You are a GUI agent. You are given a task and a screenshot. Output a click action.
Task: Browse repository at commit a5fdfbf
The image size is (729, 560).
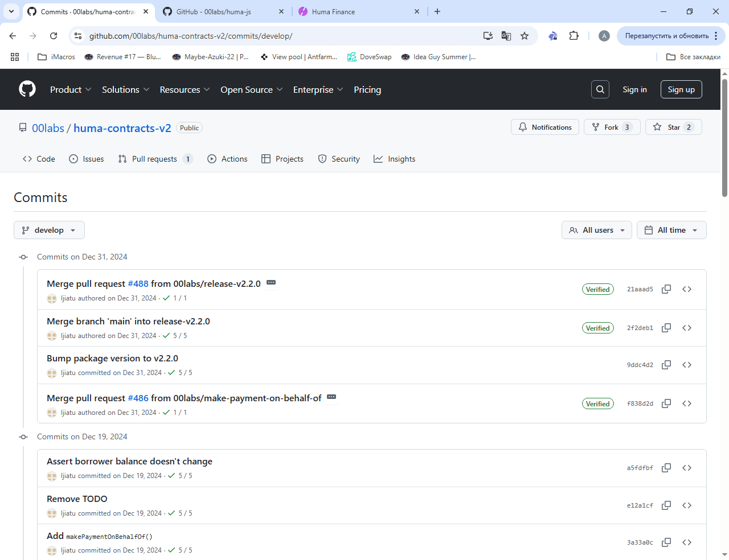[x=687, y=468]
